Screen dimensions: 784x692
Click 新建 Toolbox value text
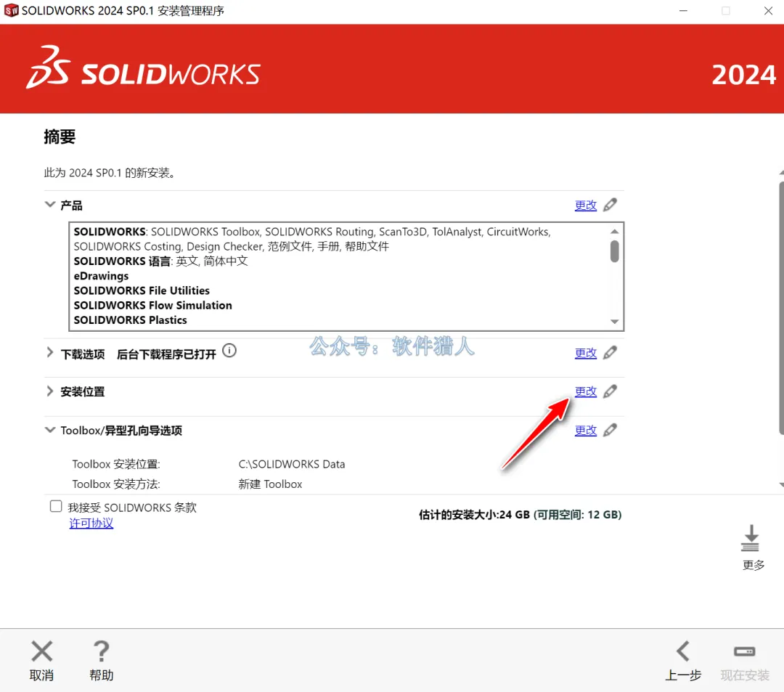pos(270,484)
